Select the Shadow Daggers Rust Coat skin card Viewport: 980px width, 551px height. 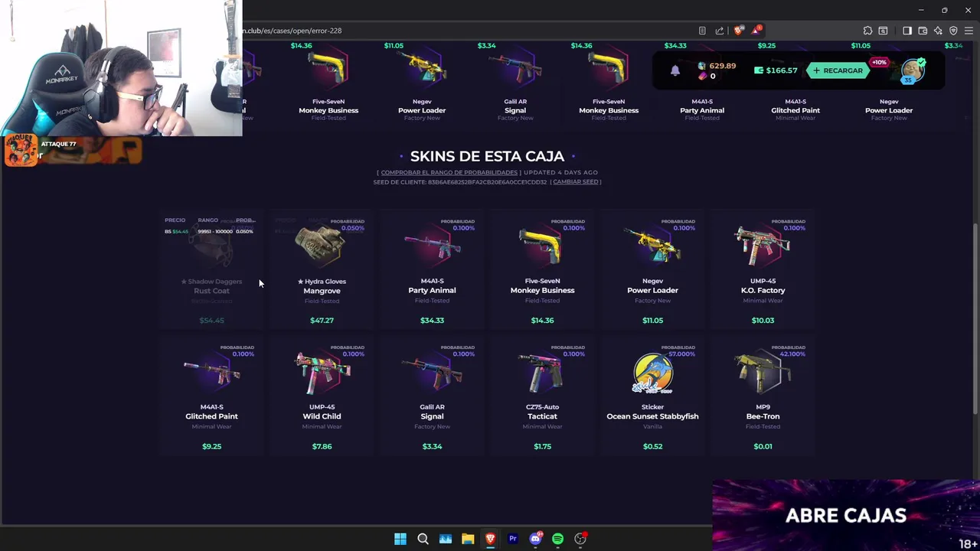point(211,268)
